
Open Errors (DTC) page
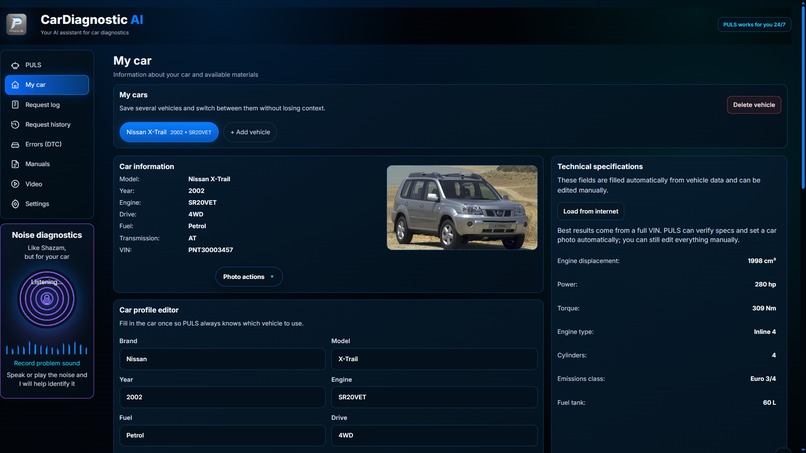click(47, 144)
